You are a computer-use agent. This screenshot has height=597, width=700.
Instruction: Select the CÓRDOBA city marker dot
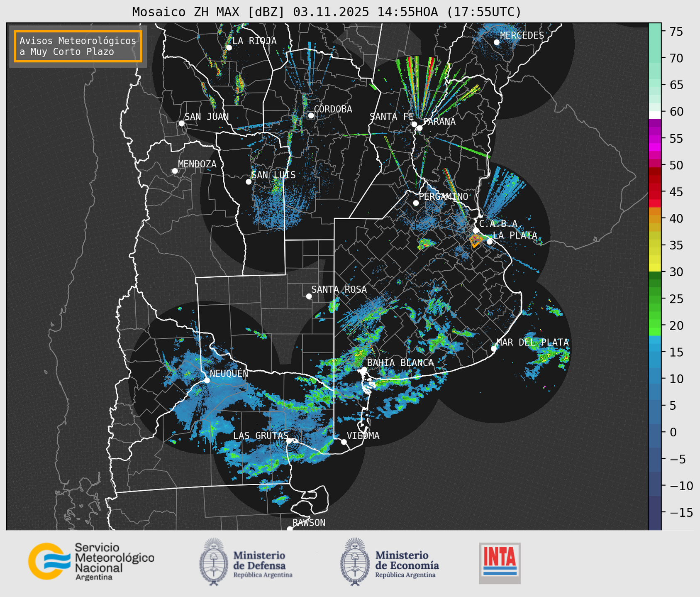(311, 115)
